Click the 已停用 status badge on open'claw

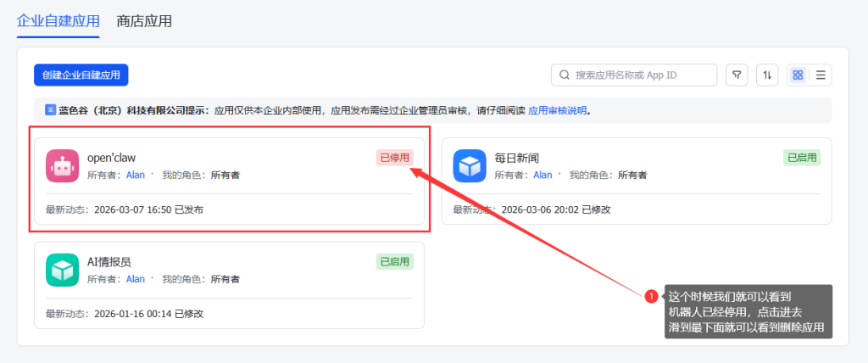395,158
